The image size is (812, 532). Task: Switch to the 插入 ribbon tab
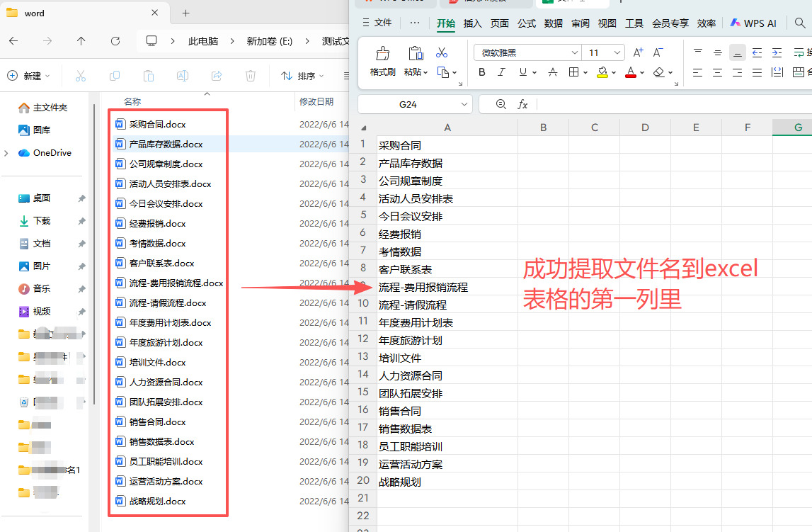pos(472,23)
